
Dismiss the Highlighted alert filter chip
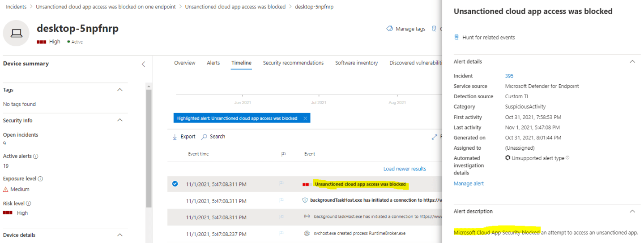(x=305, y=118)
